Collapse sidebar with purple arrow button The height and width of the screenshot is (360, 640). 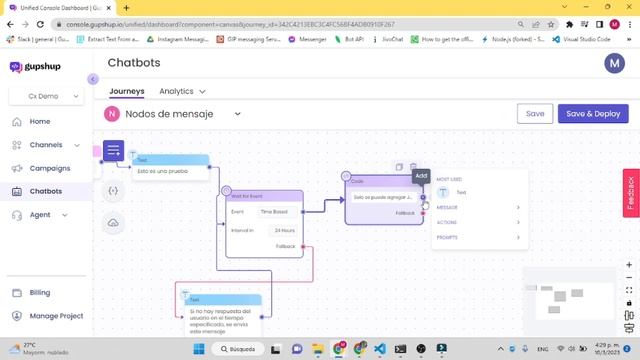click(93, 79)
